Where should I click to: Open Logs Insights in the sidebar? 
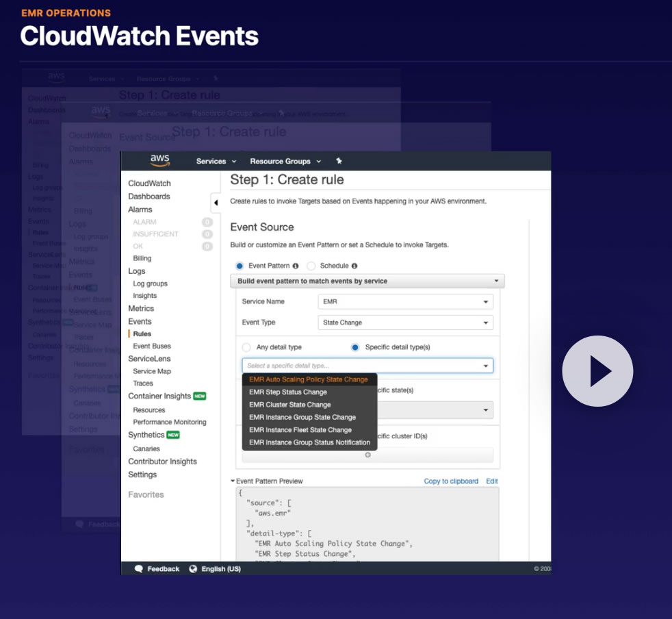[x=144, y=296]
